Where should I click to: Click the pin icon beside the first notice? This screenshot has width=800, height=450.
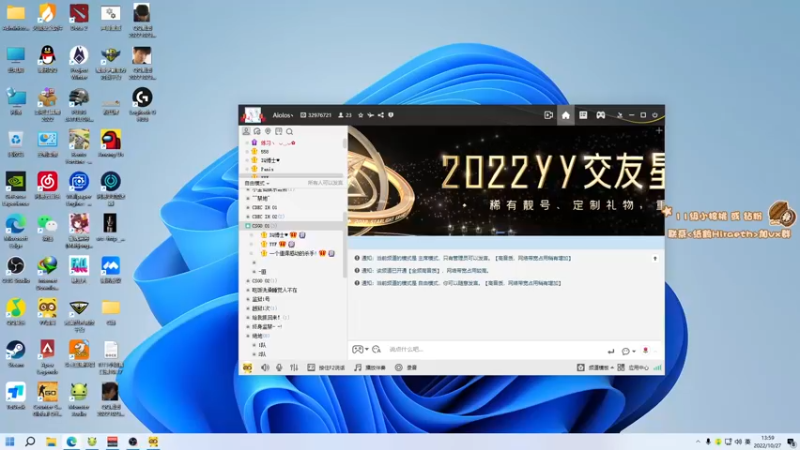pos(655,259)
